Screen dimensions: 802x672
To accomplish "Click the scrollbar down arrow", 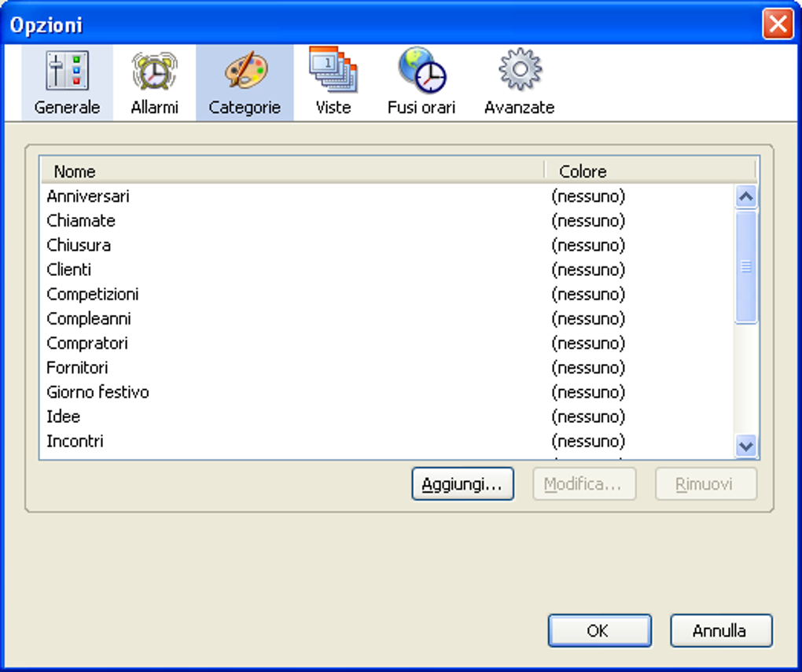I will [744, 444].
